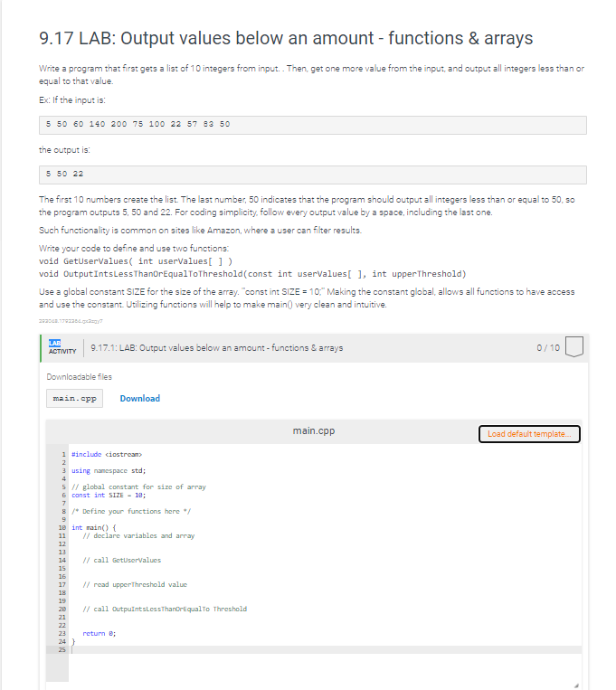The height and width of the screenshot is (690, 616).
Task: Select the main.cpp downloadable file box
Action: tap(74, 398)
